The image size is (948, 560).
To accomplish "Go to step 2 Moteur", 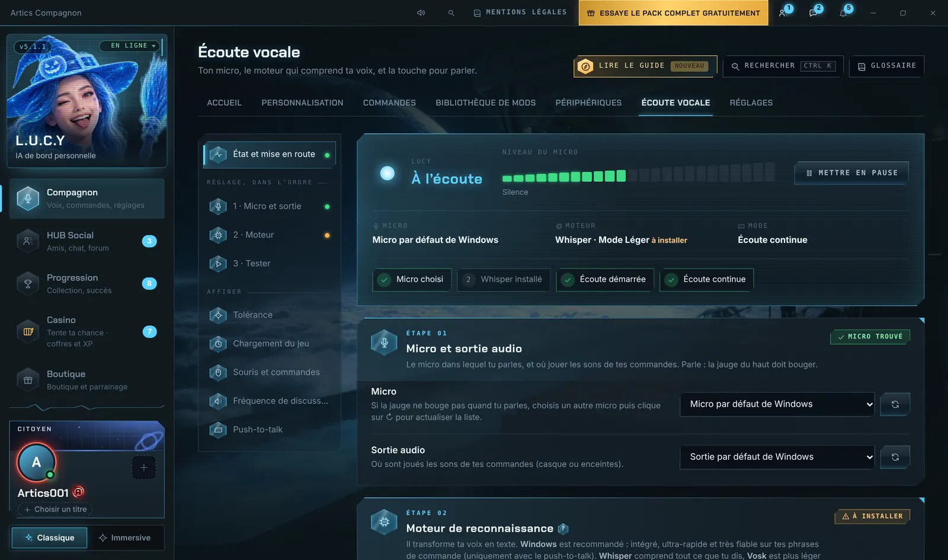I will (270, 235).
